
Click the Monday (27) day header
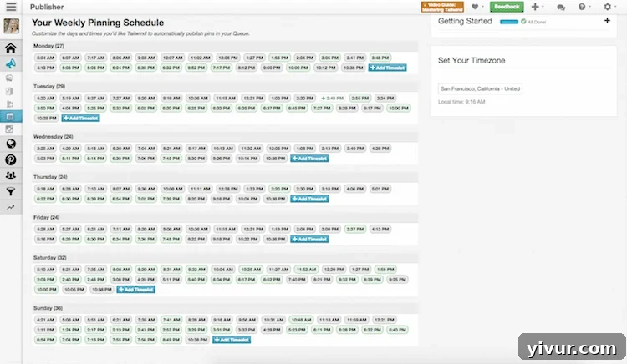48,46
